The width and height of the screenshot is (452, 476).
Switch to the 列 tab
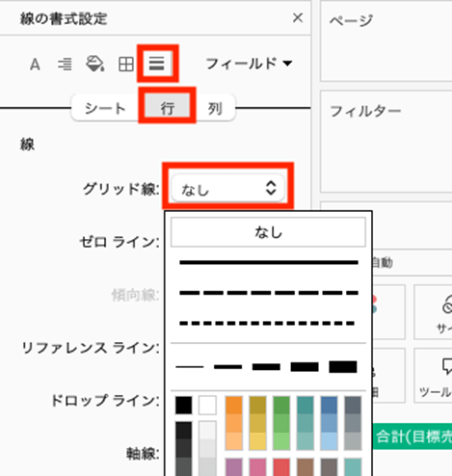pos(215,108)
